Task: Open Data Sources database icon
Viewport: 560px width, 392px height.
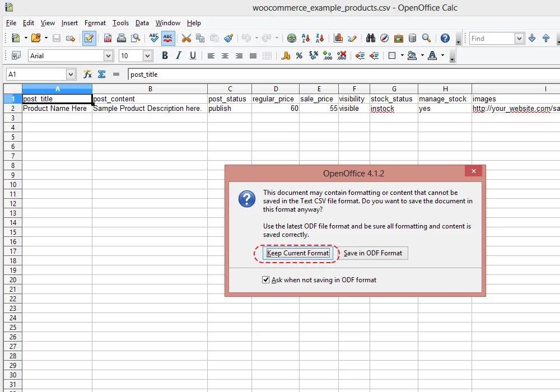Action: pyautogui.click(x=412, y=38)
